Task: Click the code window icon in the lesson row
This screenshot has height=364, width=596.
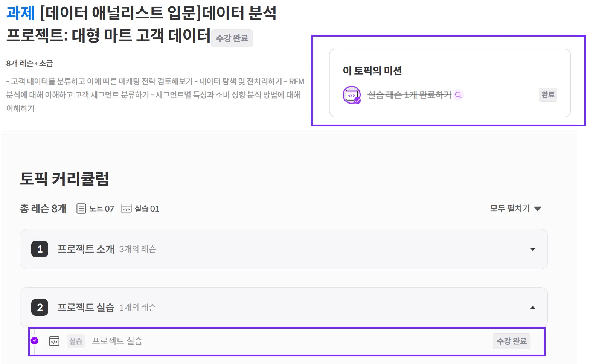Action: (x=54, y=341)
